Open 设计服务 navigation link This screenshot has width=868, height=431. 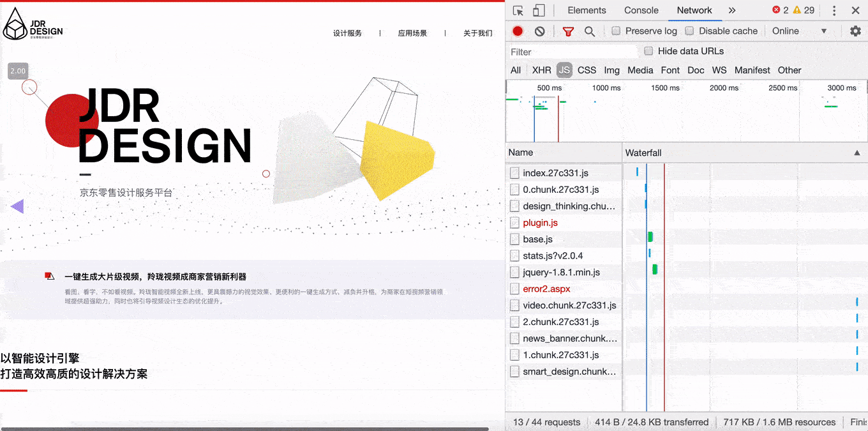tap(347, 33)
